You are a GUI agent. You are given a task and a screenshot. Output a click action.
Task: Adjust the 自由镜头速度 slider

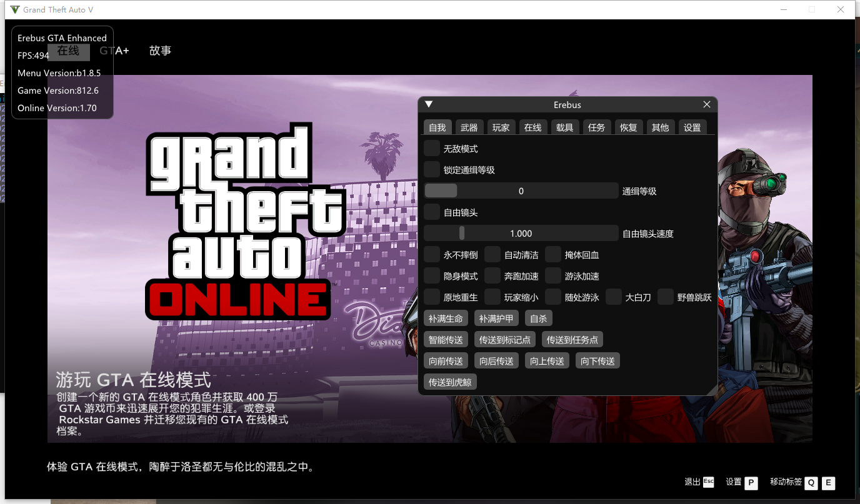[521, 233]
